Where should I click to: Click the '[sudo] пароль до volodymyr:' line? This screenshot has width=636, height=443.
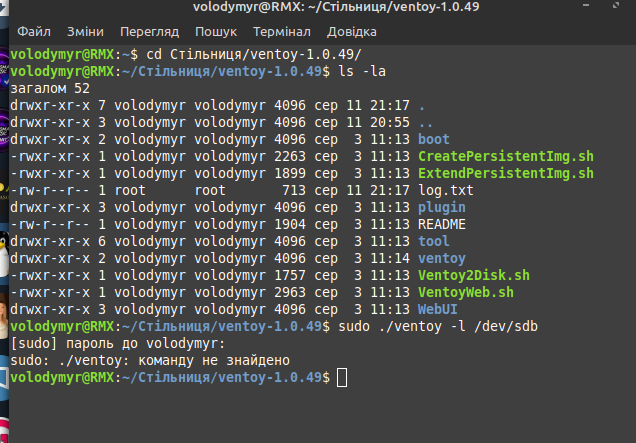118,344
